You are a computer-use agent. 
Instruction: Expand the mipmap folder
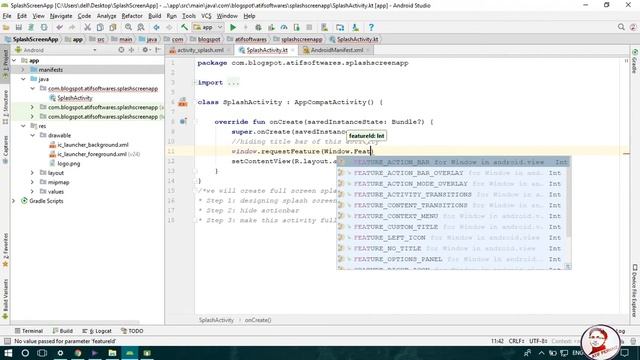(33, 182)
